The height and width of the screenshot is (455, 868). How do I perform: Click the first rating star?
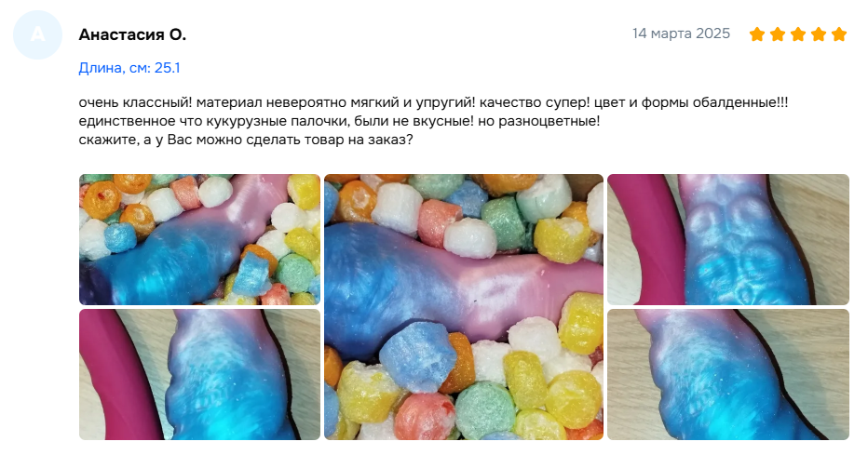click(x=757, y=34)
